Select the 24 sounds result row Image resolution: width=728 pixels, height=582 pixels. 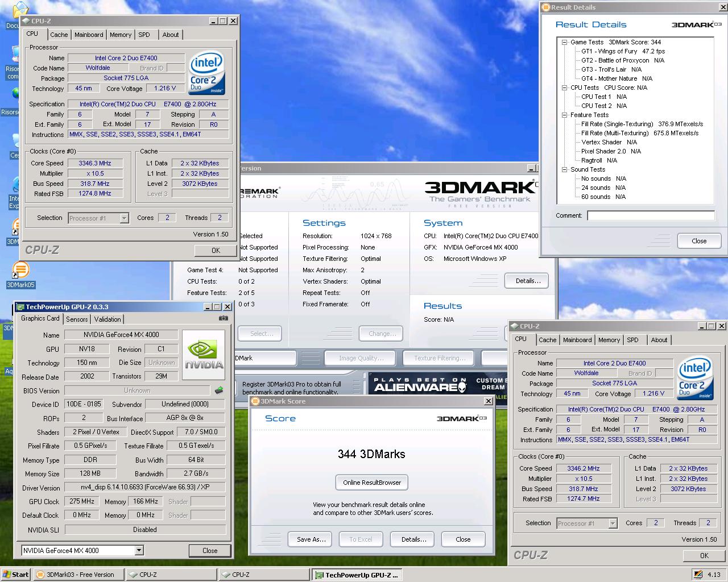tap(603, 188)
